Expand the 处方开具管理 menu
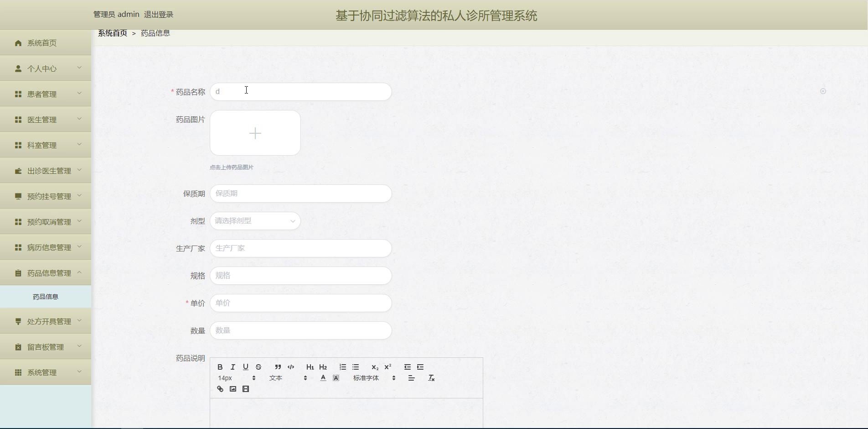Viewport: 868px width, 429px height. (46, 321)
